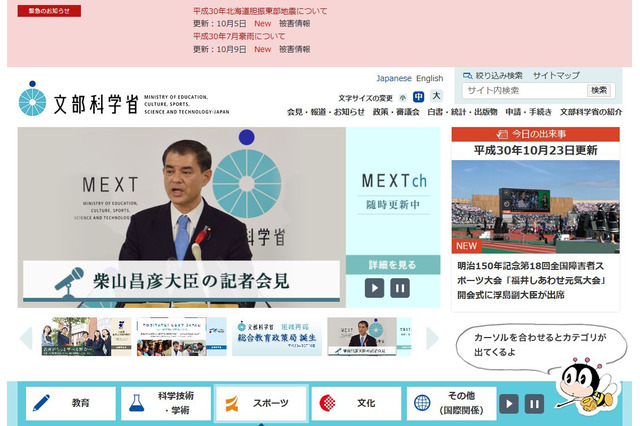Screen dimensions: 640x426
Task: Show previous carousel thumbnails with left arrow
Action: click(x=26, y=338)
